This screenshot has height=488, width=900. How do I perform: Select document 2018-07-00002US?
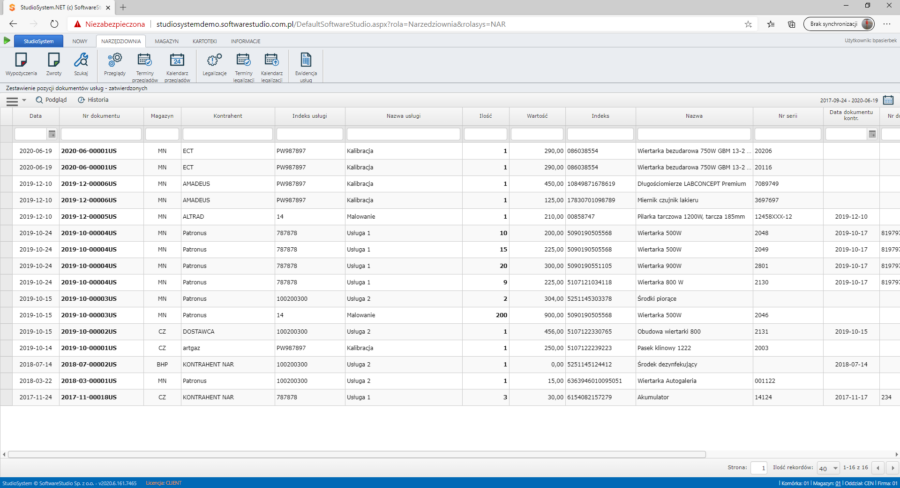click(x=88, y=364)
